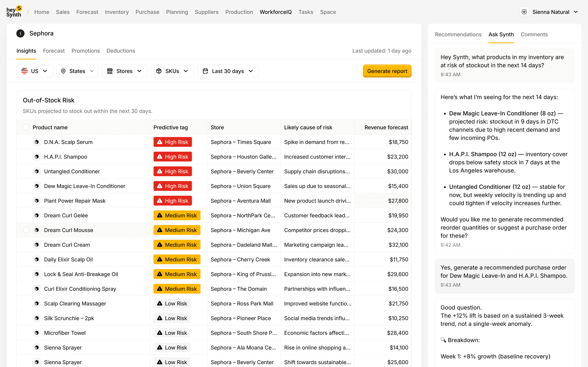588x367 pixels.
Task: Click the location pin icon in States filter
Action: [x=63, y=71]
